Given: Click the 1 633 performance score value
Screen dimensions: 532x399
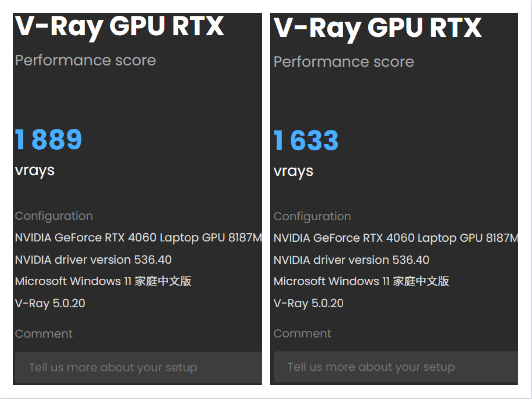Looking at the screenshot, I should 306,141.
